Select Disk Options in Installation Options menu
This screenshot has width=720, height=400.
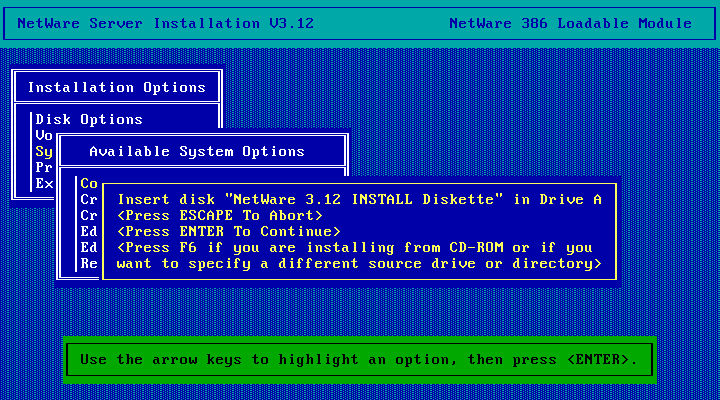point(89,119)
